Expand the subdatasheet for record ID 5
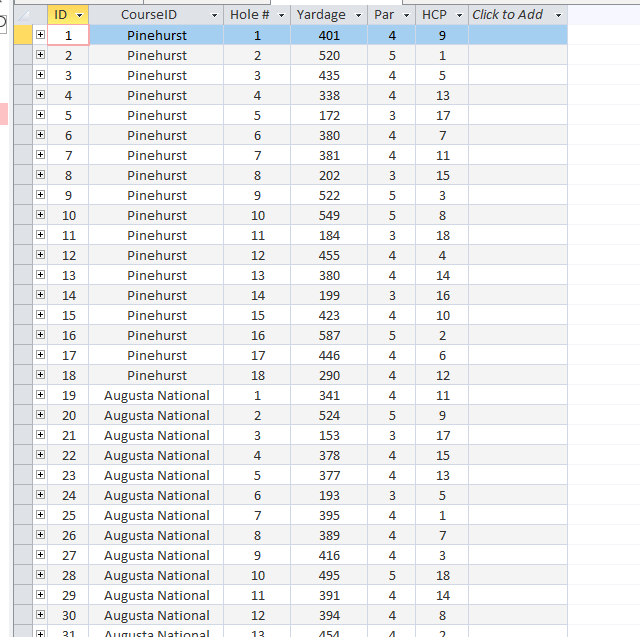This screenshot has height=637, width=640. pos(40,115)
